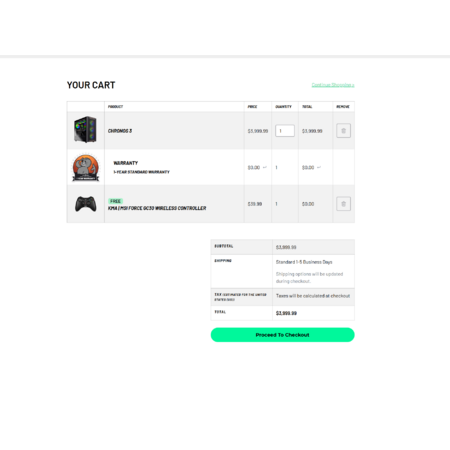Open the Chronos 3 product name link
Screen dimensions: 450x450
(x=120, y=131)
